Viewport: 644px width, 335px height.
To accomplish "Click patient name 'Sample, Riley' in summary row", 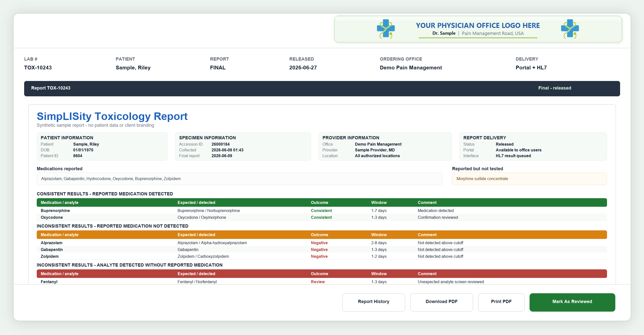I will pos(133,68).
